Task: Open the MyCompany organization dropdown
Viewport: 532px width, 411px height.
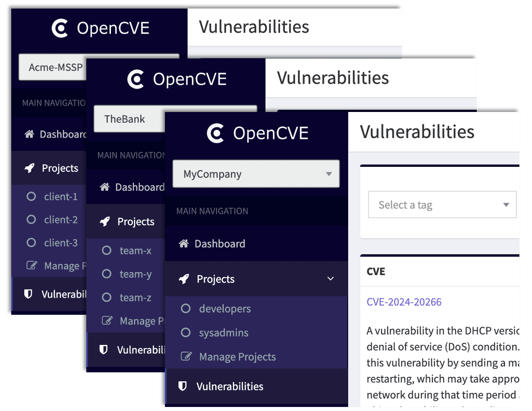Action: tap(256, 174)
